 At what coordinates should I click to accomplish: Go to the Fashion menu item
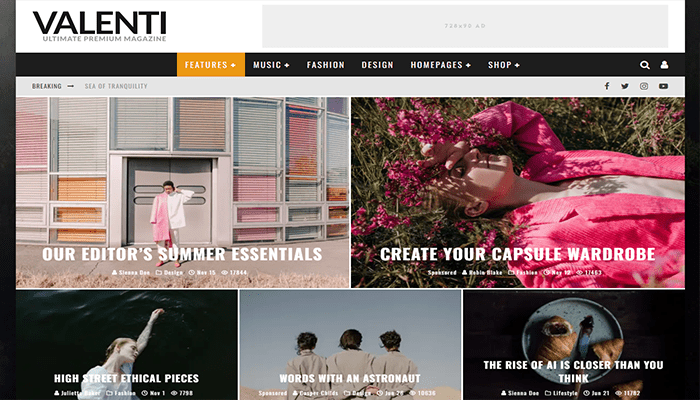tap(325, 65)
